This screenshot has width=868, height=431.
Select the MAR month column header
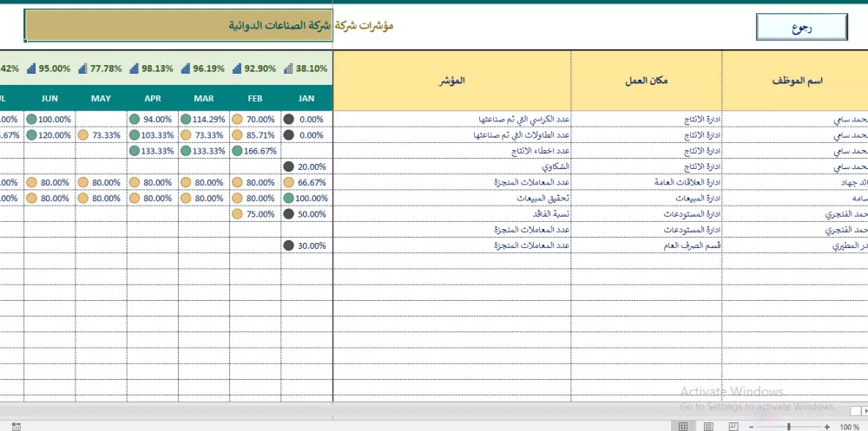pyautogui.click(x=204, y=99)
